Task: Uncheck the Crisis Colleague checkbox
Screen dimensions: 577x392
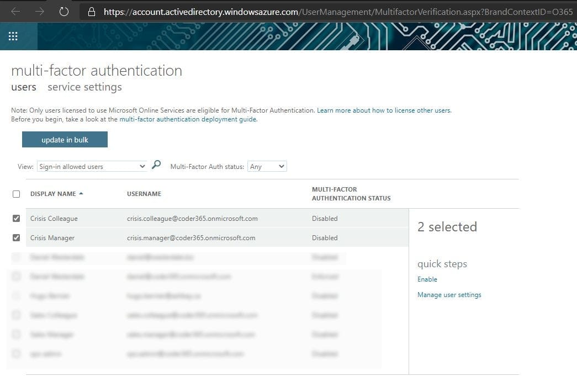Action: click(x=16, y=219)
